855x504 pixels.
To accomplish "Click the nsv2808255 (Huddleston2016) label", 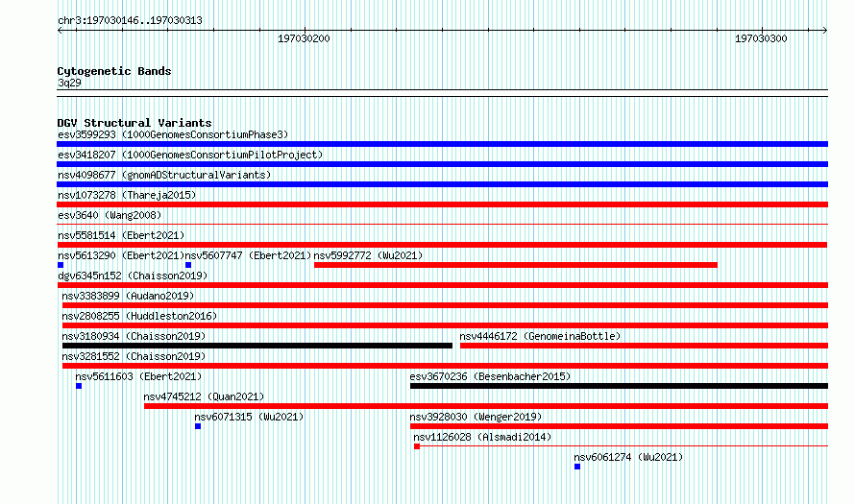I will 139,316.
